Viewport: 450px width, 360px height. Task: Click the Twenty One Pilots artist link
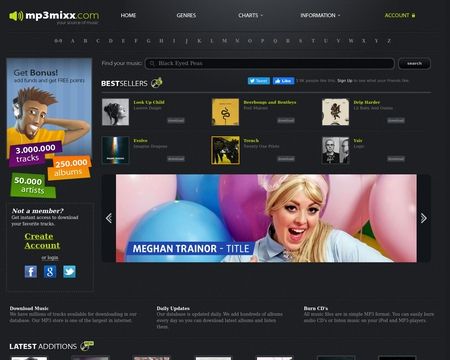pyautogui.click(x=261, y=146)
